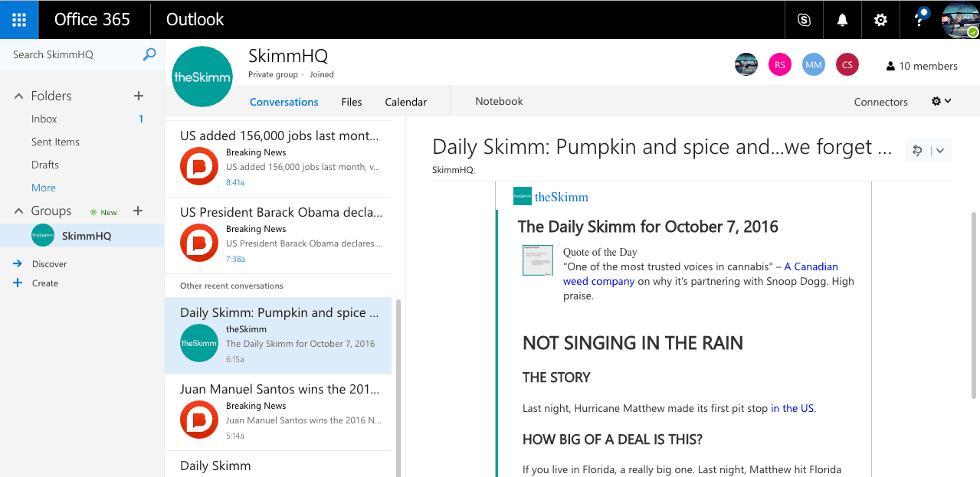Open more reply actions dropdown
This screenshot has width=980, height=477.
(941, 151)
